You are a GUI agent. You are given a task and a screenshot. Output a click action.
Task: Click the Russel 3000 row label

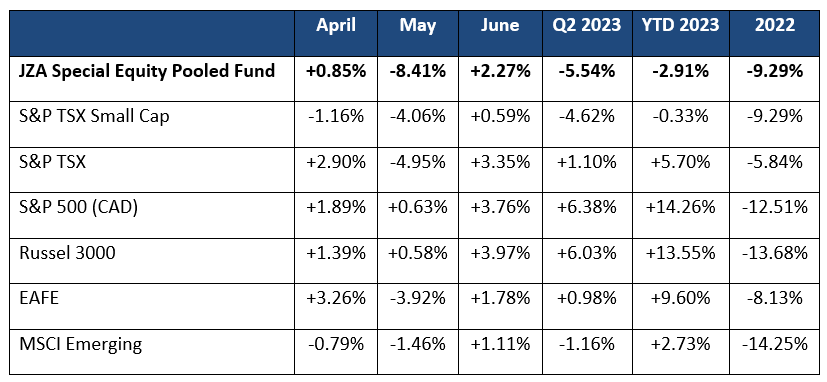pyautogui.click(x=67, y=253)
